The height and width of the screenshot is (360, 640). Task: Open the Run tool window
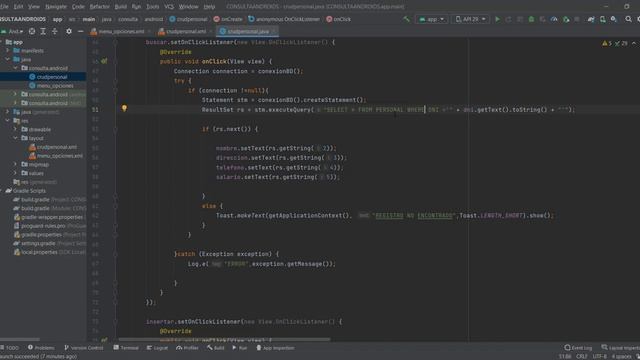coord(240,348)
